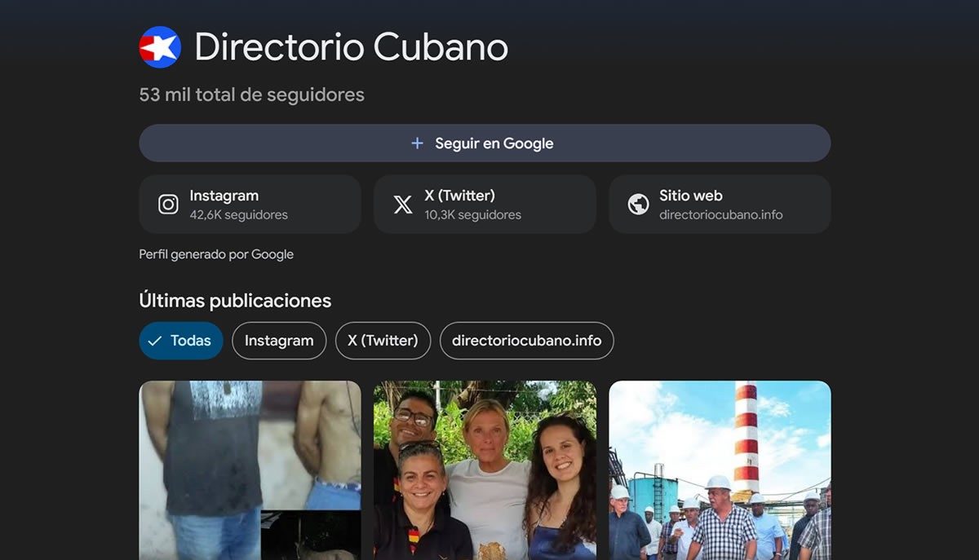Enable the Instagram publications filter
The image size is (979, 560).
coord(279,341)
